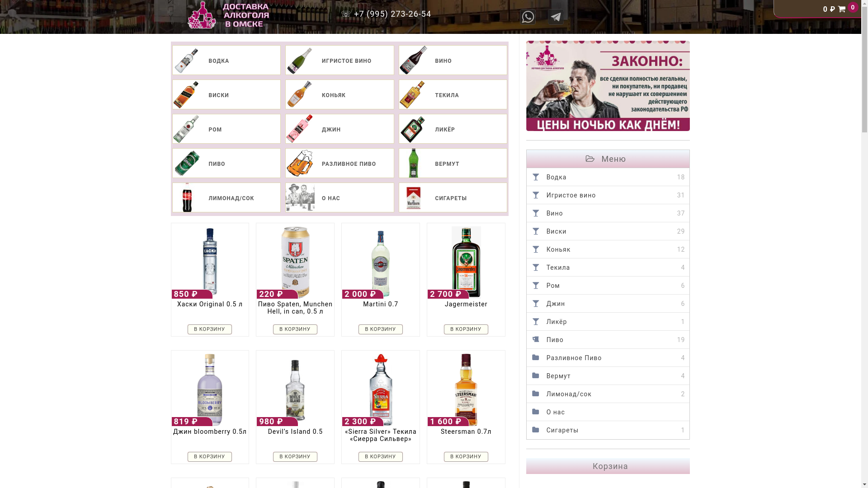Open Telegram chat icon in header
Image resolution: width=868 pixels, height=488 pixels.
[x=556, y=17]
